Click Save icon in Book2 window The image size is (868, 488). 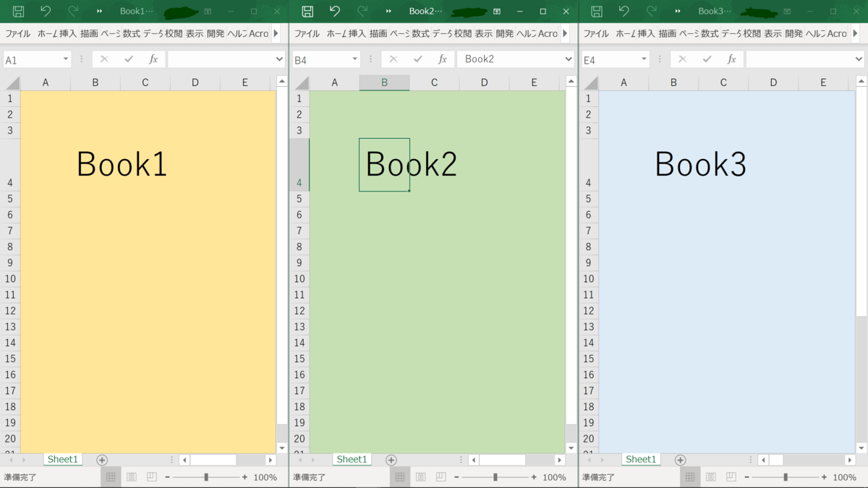(307, 11)
